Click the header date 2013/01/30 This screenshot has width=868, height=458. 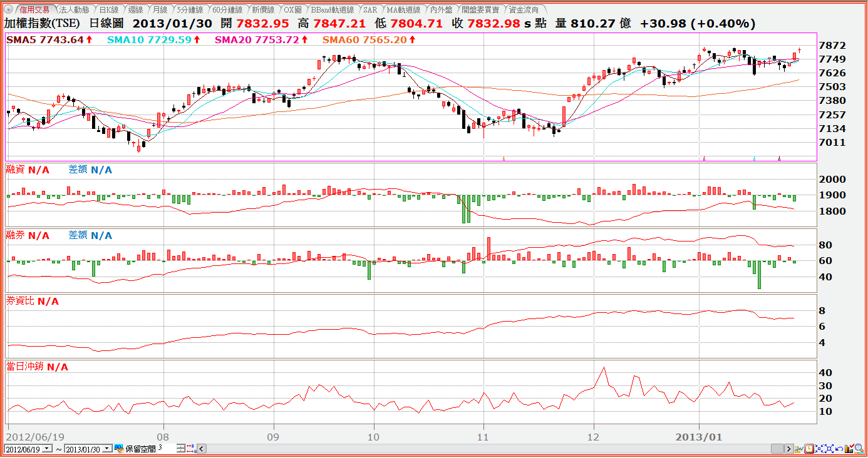pos(173,24)
